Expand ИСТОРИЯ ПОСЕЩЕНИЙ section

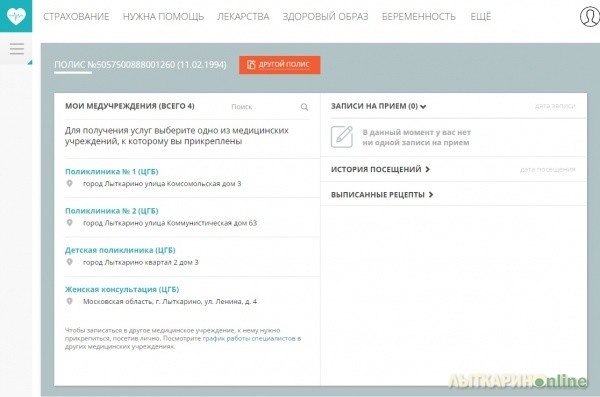point(380,169)
